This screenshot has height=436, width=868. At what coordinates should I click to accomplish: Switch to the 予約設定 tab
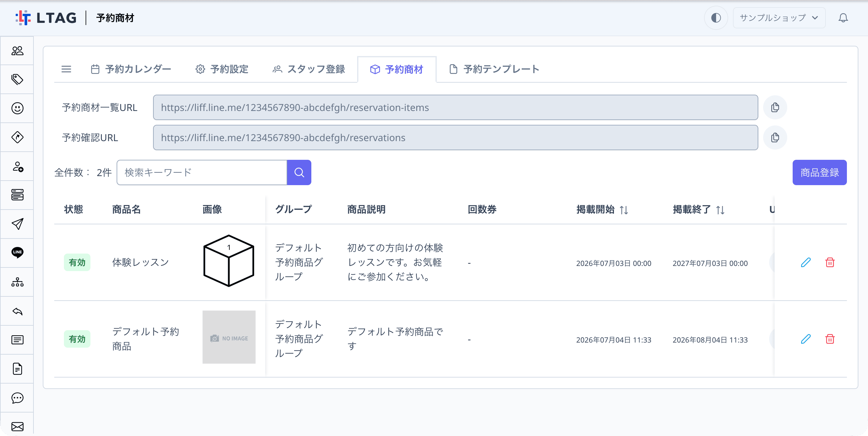tap(222, 69)
